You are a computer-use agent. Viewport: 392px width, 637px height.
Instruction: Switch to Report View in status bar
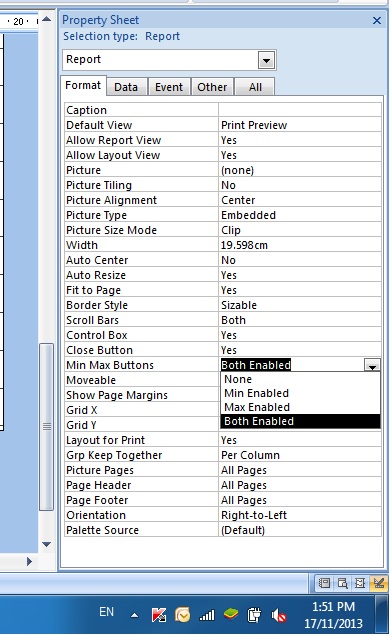(324, 584)
